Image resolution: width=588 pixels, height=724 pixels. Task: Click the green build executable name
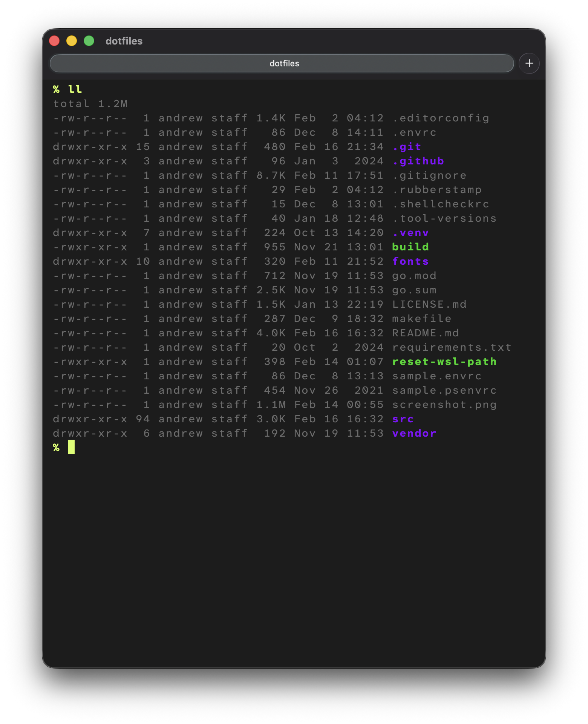point(410,247)
